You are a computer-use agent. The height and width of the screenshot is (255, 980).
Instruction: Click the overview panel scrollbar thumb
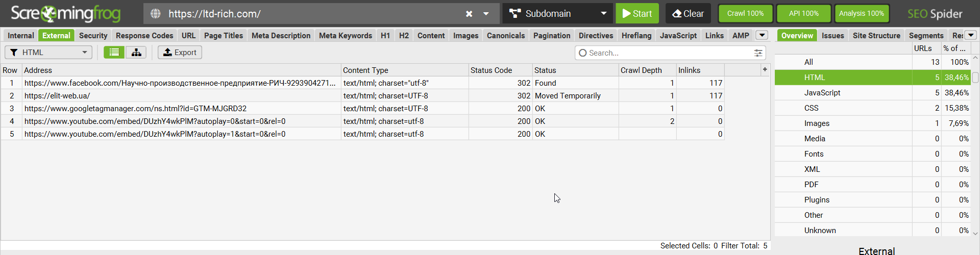point(975,77)
